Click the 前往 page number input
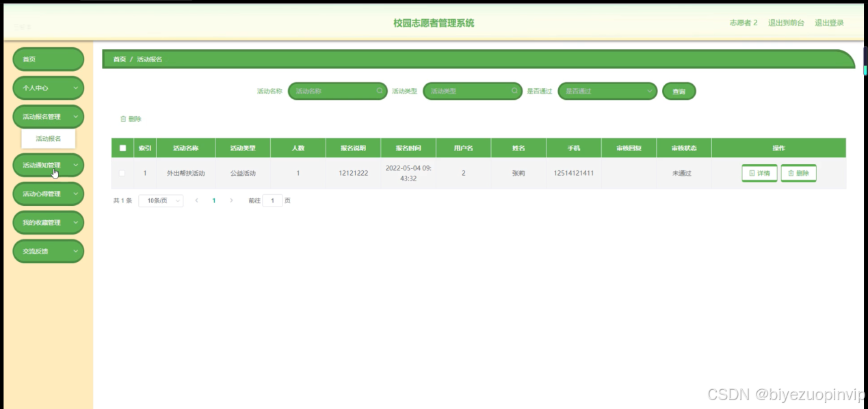 pos(272,200)
